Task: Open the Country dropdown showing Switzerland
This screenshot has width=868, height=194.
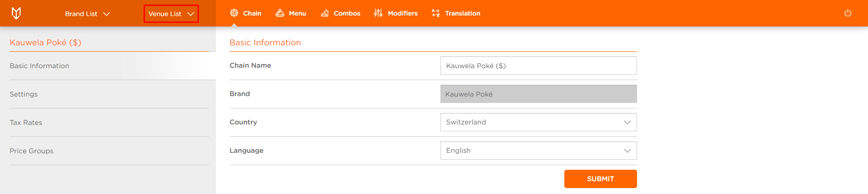Action: pyautogui.click(x=538, y=122)
